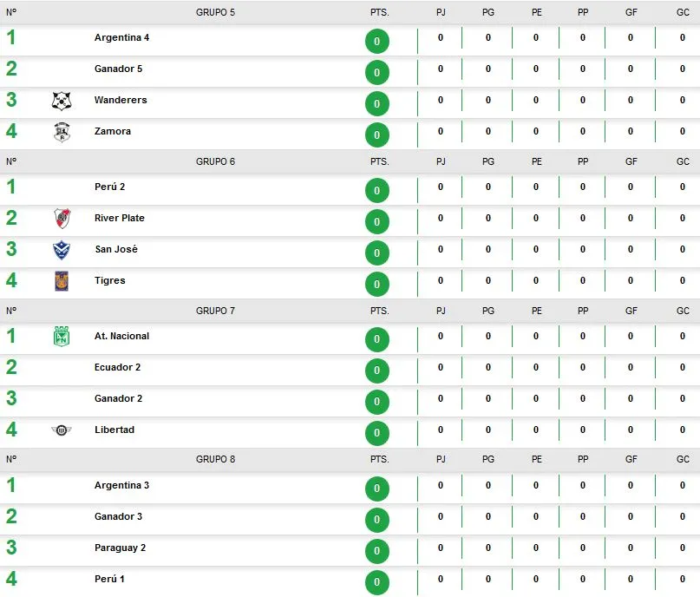
Task: Click the San José club badge
Action: pyautogui.click(x=62, y=250)
